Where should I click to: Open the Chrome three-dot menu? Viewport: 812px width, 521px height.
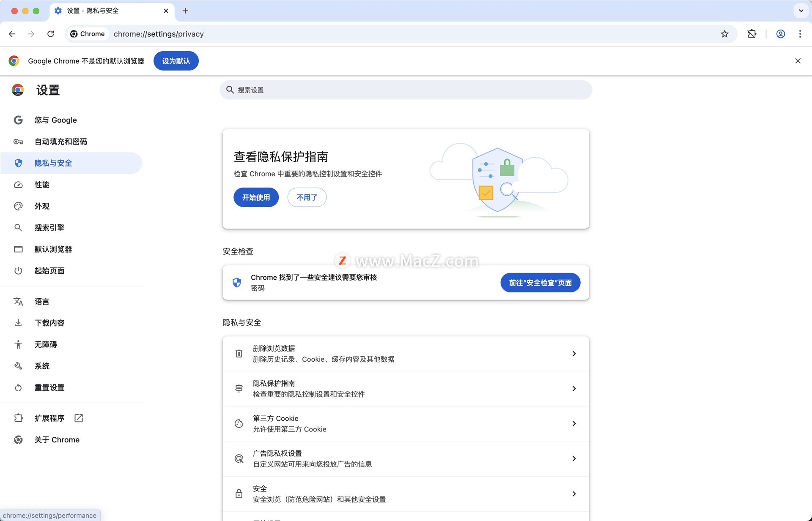800,34
